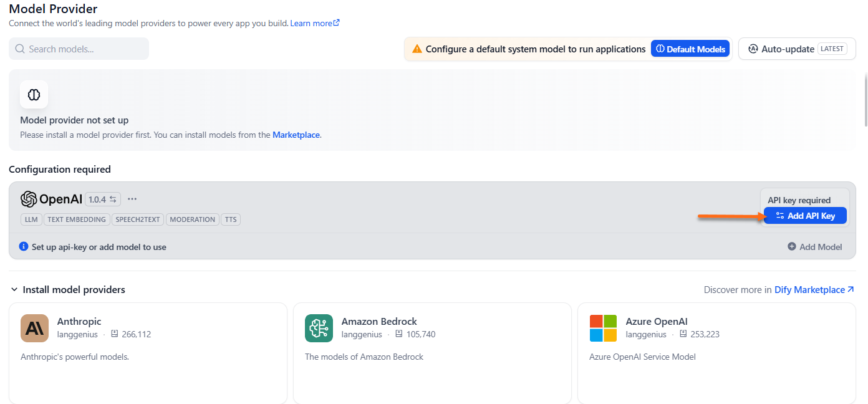Click the 'Model provider not set up' heading
This screenshot has width=868, height=404.
coord(74,120)
